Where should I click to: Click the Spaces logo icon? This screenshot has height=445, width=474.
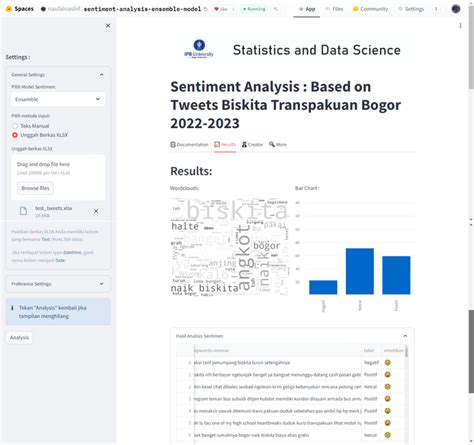(x=9, y=9)
